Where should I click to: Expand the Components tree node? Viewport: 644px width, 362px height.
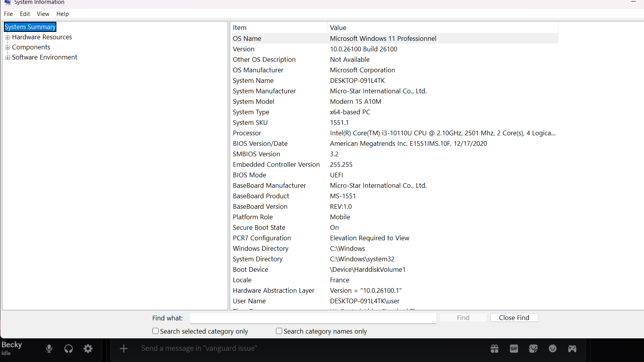coord(7,47)
